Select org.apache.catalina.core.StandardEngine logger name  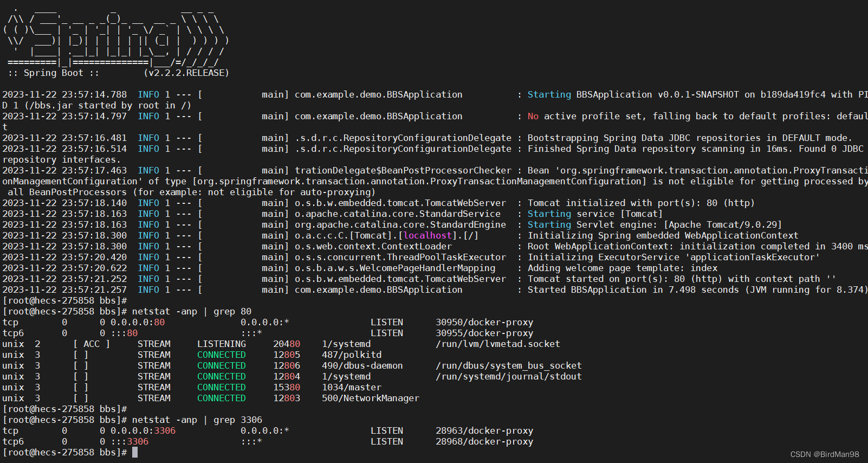point(400,224)
